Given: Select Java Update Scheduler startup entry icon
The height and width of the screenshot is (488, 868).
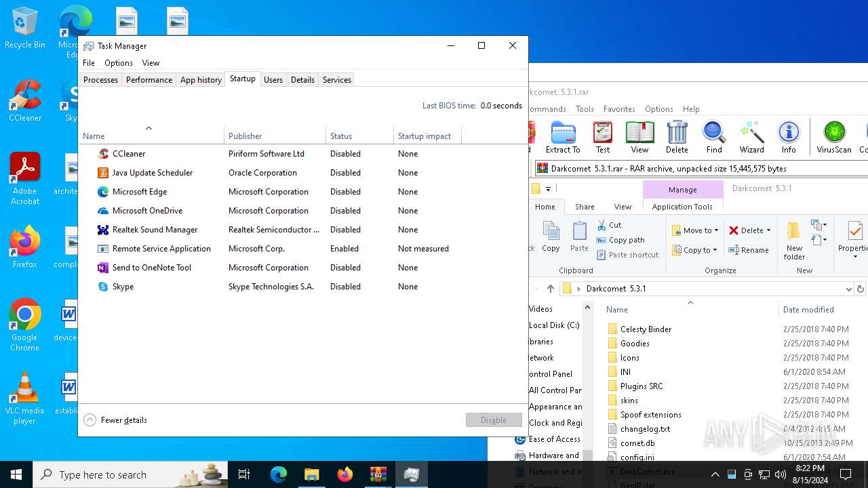Looking at the screenshot, I should tap(103, 173).
